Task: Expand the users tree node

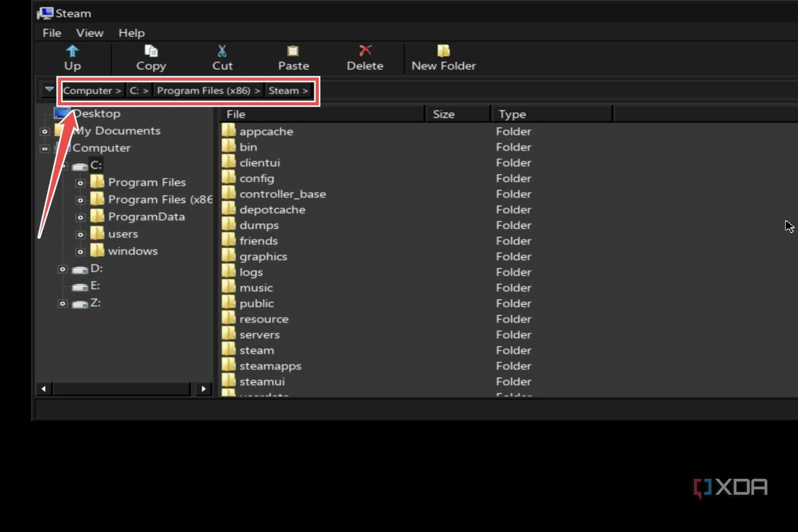Action: (80, 235)
